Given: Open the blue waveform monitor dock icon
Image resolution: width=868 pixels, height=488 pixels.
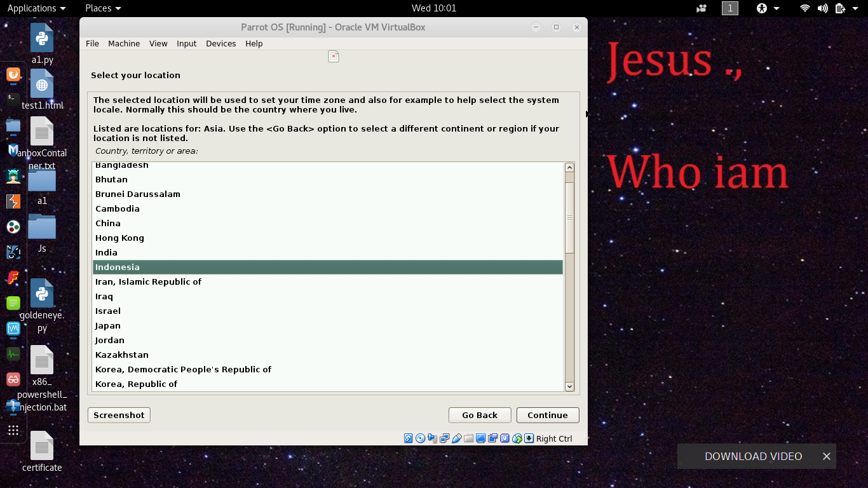Looking at the screenshot, I should click(x=13, y=329).
